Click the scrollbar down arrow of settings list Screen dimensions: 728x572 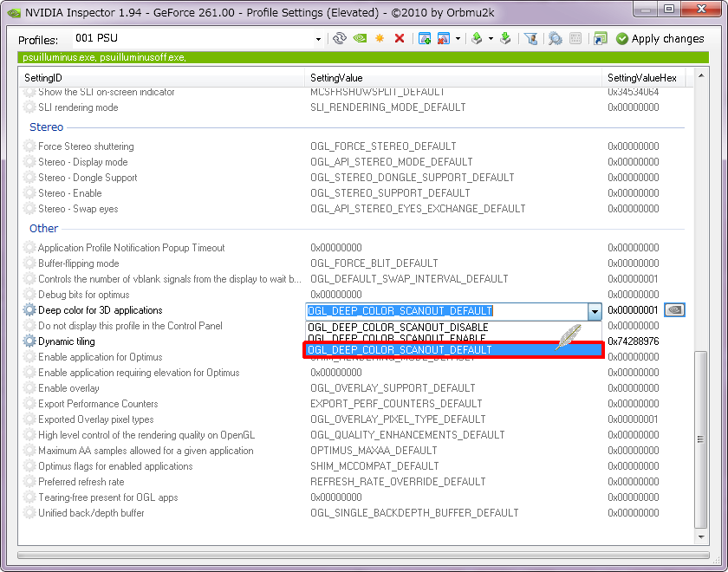click(701, 537)
